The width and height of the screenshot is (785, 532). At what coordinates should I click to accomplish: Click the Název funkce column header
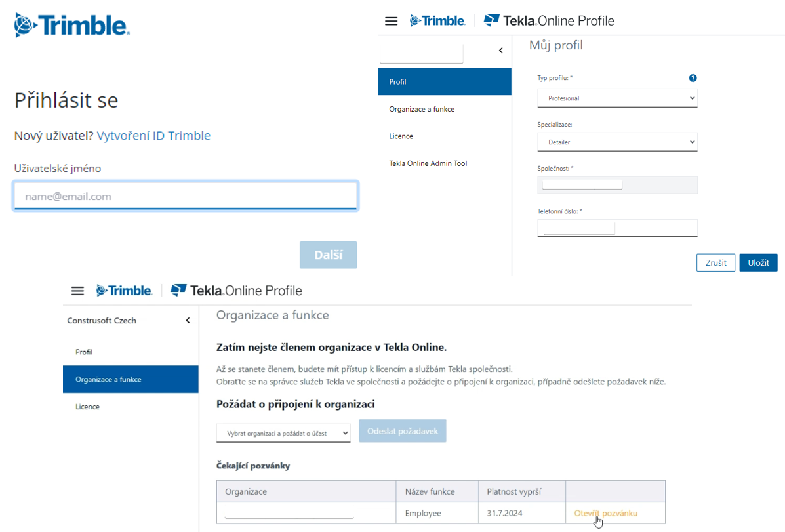[437, 491]
